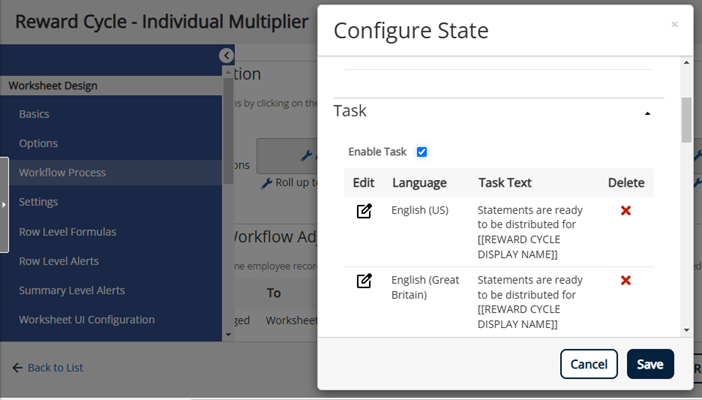Image resolution: width=702 pixels, height=400 pixels.
Task: Expand the left edge panel handle
Action: 4,203
